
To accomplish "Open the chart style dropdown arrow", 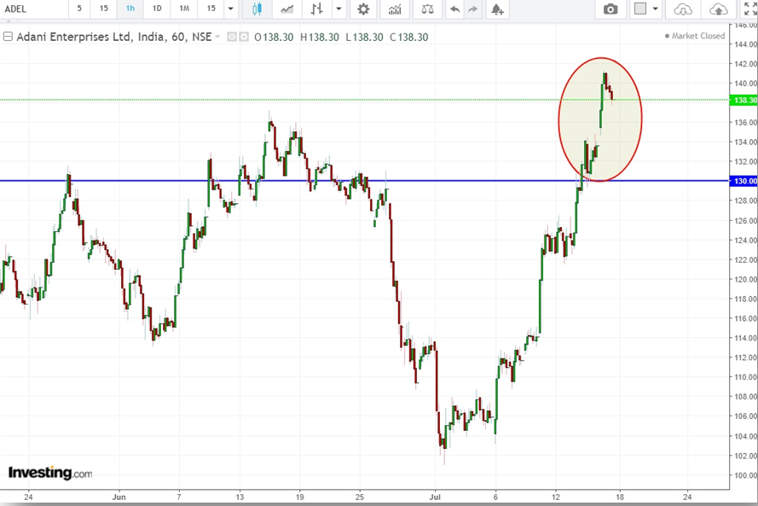I will 339,9.
